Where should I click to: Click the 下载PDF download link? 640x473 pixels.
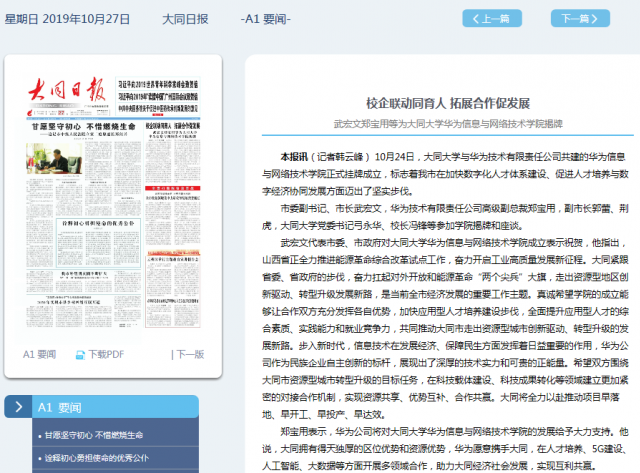pos(106,354)
